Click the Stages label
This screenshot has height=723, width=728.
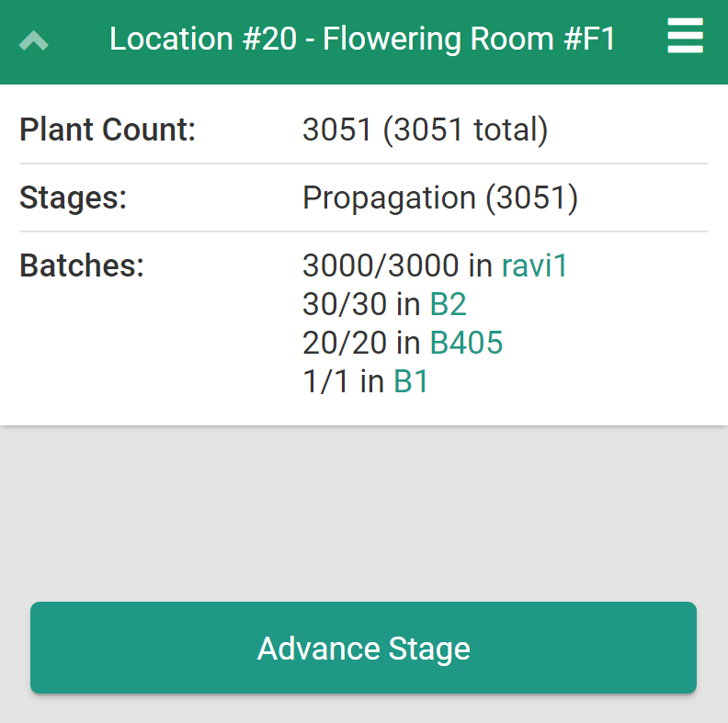[x=73, y=198]
